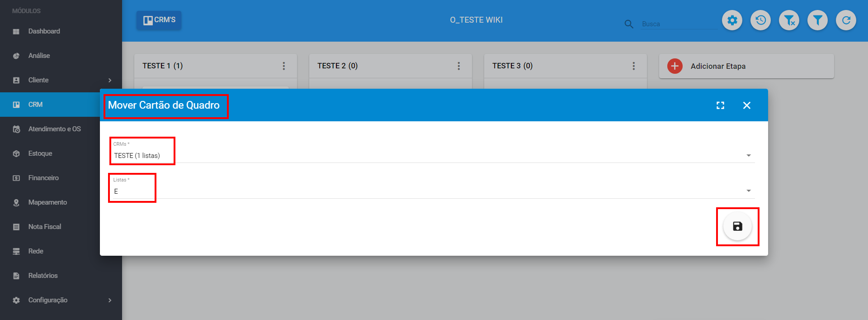
Task: Open the CRMs dropdown arrow
Action: (748, 155)
